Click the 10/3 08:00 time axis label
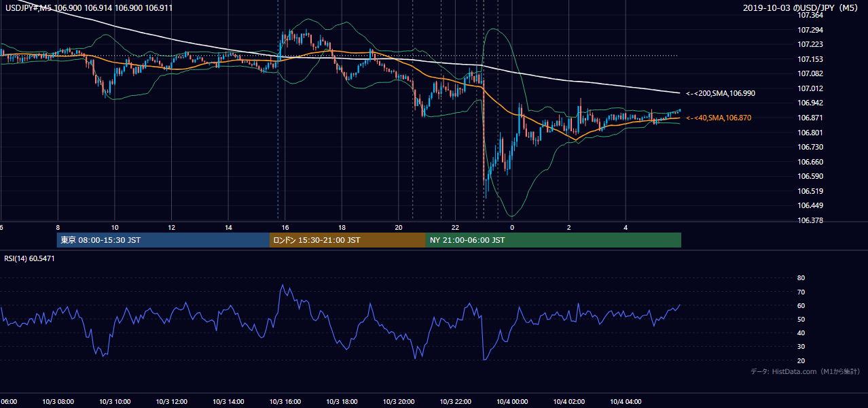The image size is (868, 408). click(x=58, y=402)
